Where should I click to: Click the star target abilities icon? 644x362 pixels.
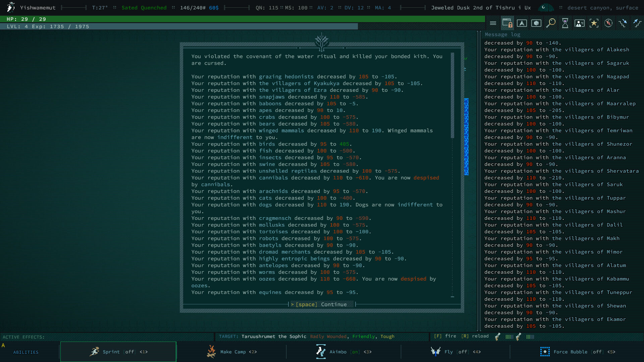[x=594, y=23]
